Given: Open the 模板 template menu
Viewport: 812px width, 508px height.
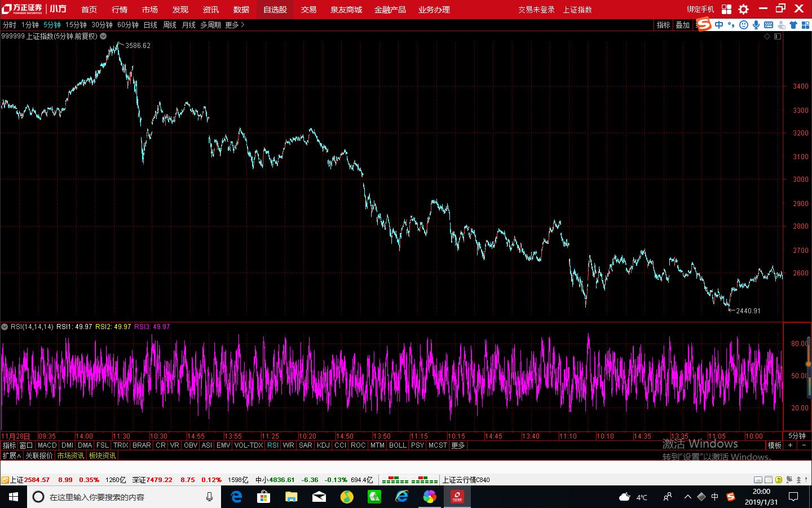Looking at the screenshot, I should point(775,445).
